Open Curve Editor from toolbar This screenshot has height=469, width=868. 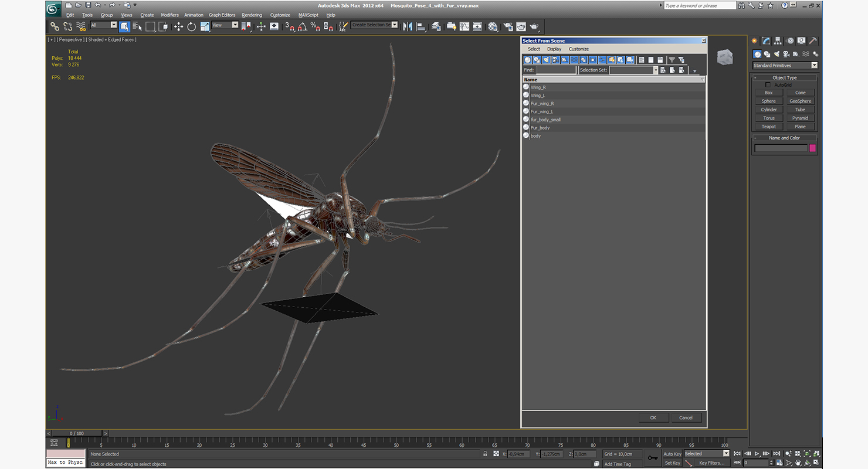click(464, 26)
